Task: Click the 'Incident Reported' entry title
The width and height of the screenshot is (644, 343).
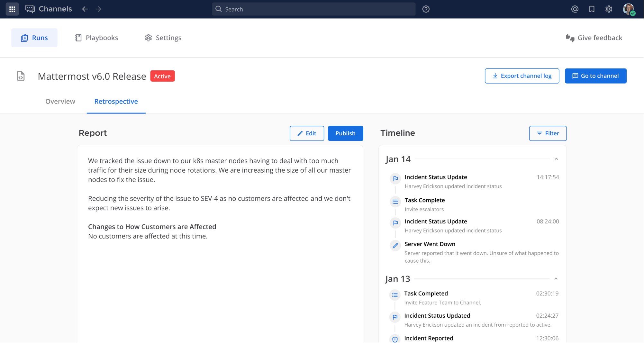Action: coord(429,338)
